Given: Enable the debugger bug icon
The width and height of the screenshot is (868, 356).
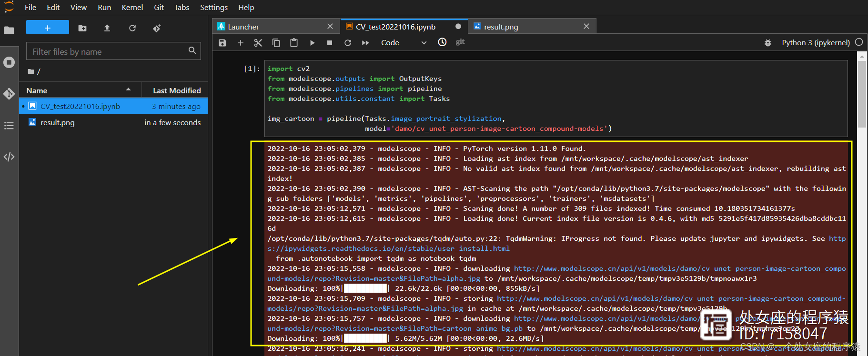Looking at the screenshot, I should point(768,43).
